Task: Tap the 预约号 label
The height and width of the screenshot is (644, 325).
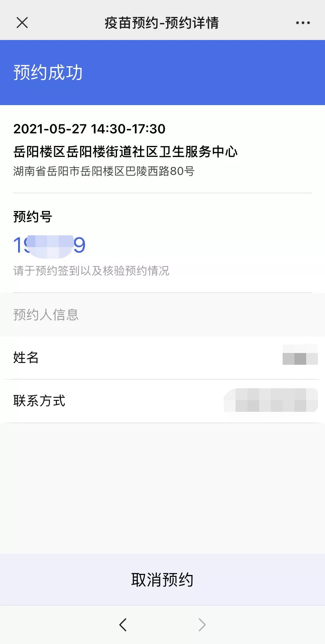Action: coord(33,216)
